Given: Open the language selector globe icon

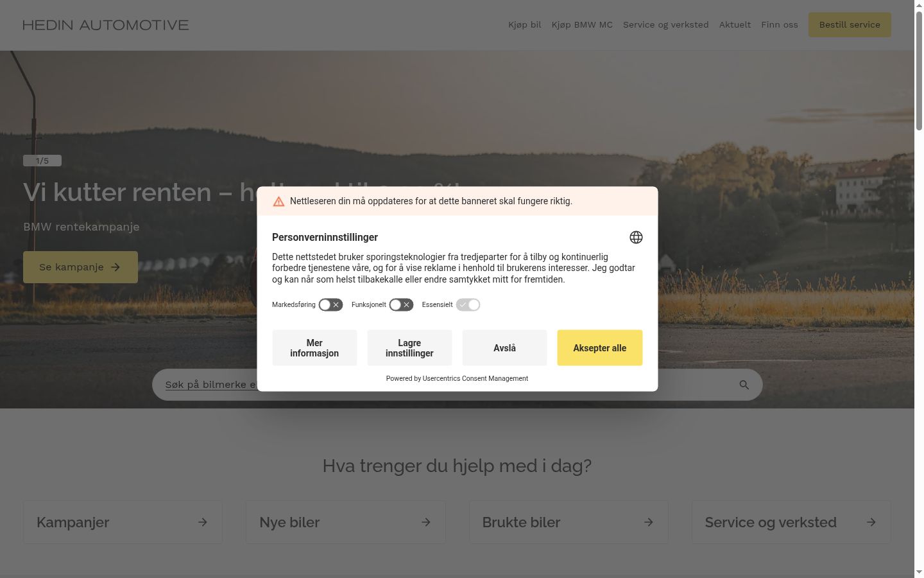Looking at the screenshot, I should point(636,238).
